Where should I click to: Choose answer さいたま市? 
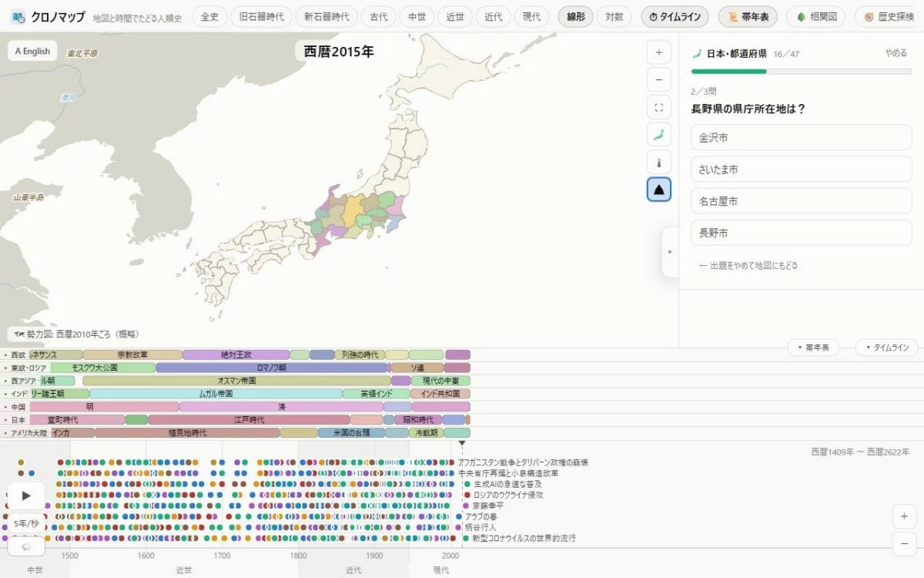(802, 169)
